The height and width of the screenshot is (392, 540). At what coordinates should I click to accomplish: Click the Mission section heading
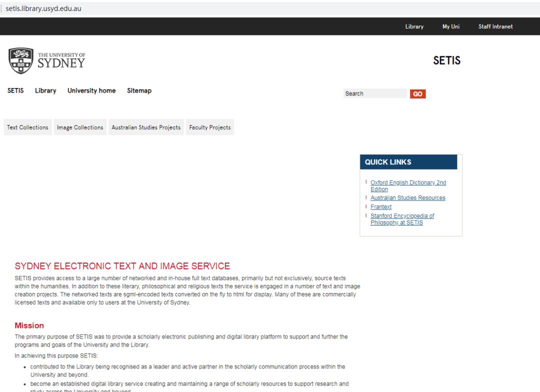pyautogui.click(x=29, y=325)
